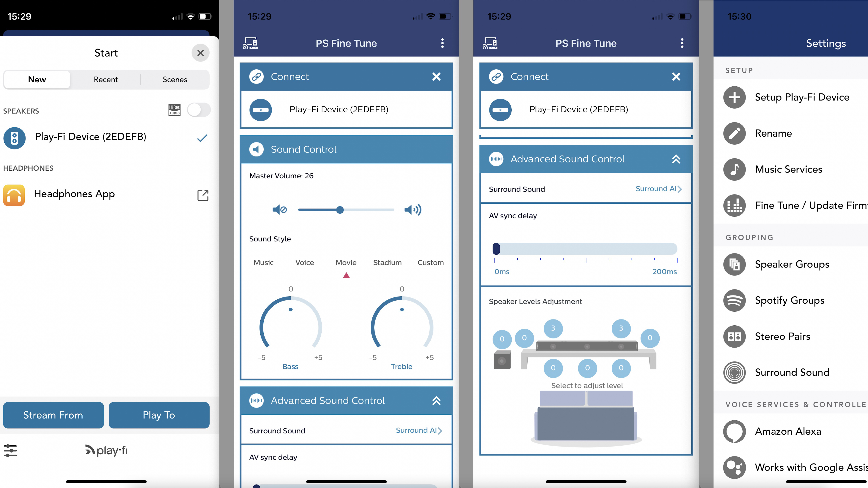Collapse the Connect panel
This screenshot has height=488, width=868.
coord(436,76)
